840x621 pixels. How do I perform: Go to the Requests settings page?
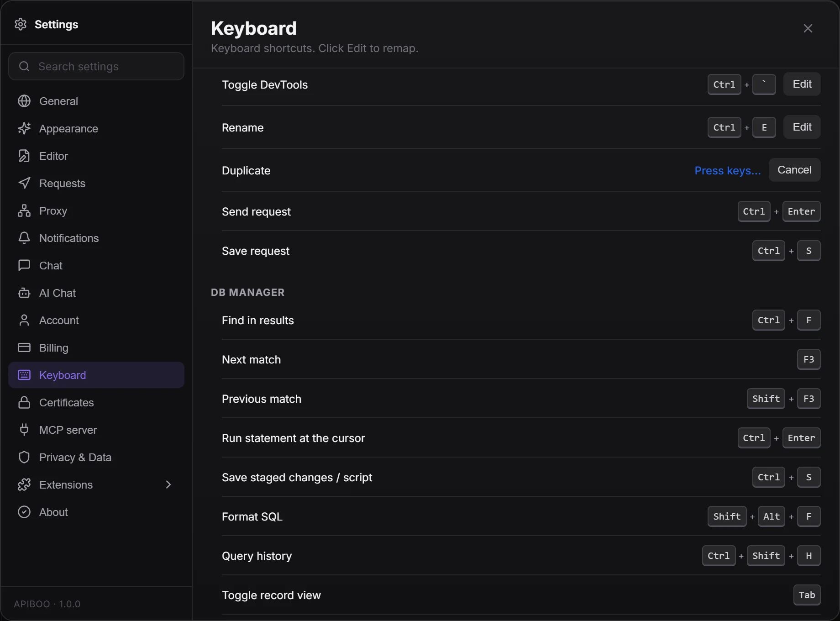pyautogui.click(x=96, y=183)
